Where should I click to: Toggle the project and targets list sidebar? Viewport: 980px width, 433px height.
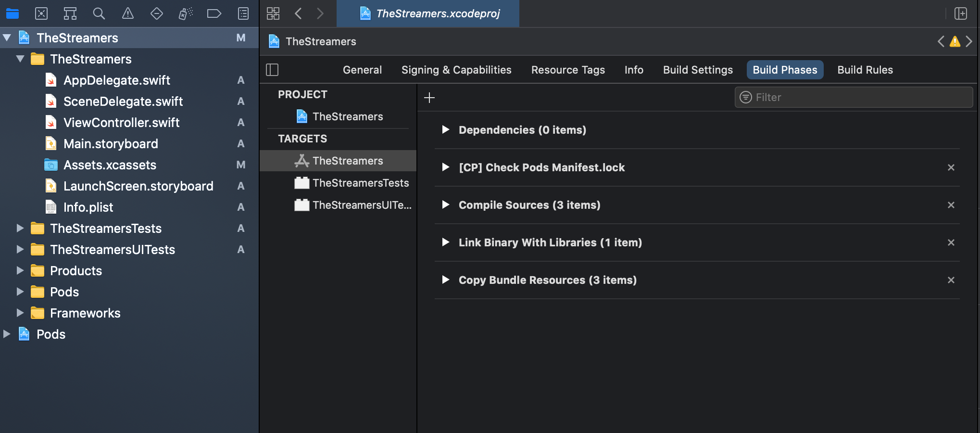[x=272, y=70]
